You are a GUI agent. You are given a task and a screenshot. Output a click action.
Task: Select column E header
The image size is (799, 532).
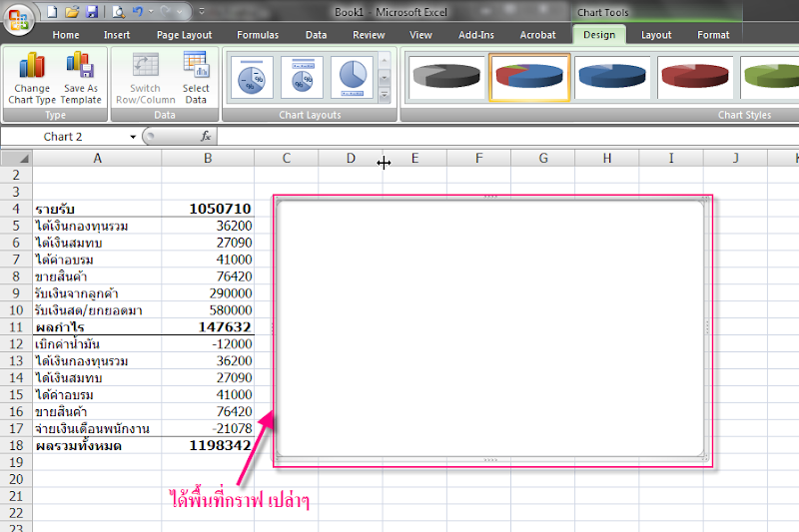(x=414, y=159)
